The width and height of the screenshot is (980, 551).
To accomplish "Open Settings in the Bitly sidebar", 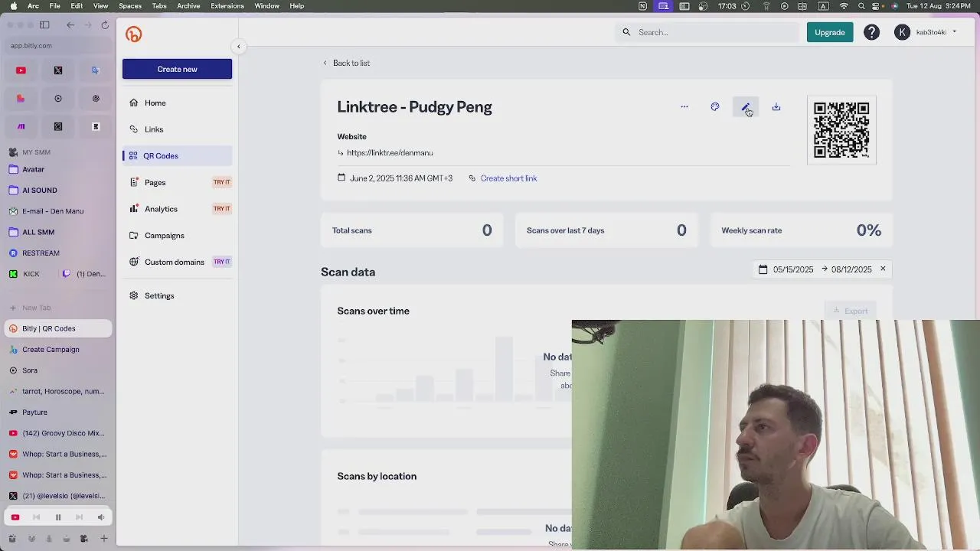I will click(x=177, y=295).
